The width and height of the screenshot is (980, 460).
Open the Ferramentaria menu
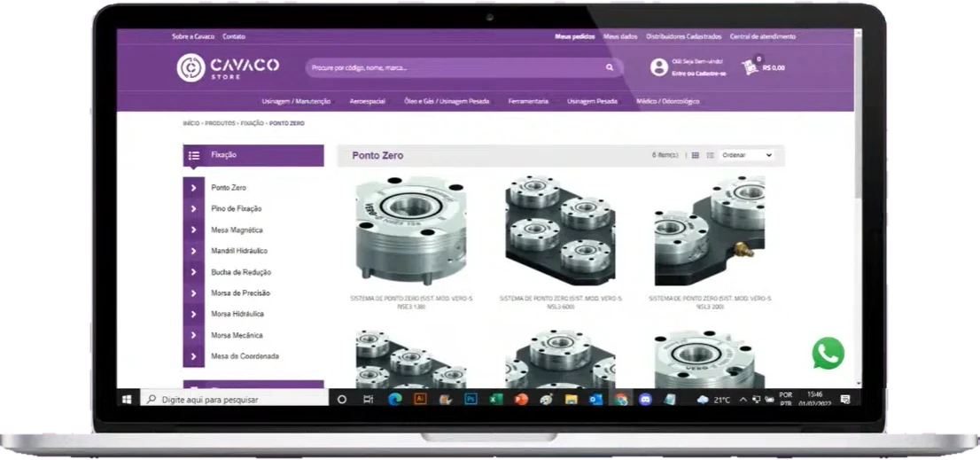(x=528, y=101)
